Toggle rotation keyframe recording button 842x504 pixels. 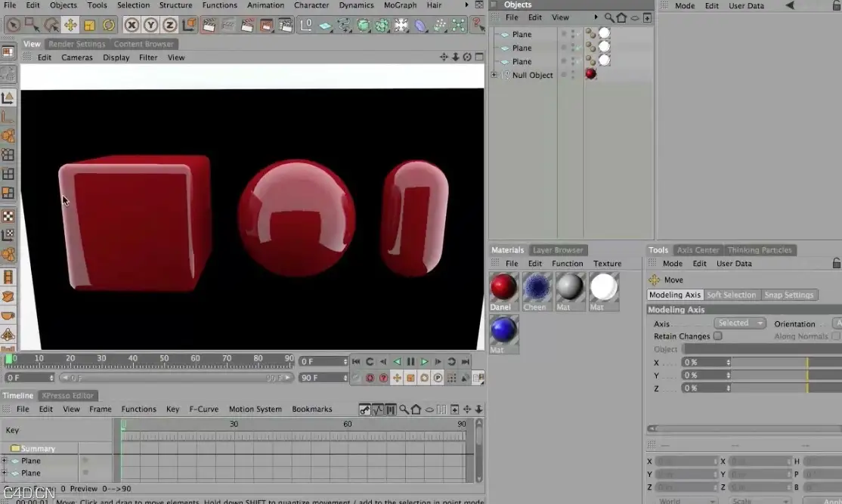(x=424, y=378)
